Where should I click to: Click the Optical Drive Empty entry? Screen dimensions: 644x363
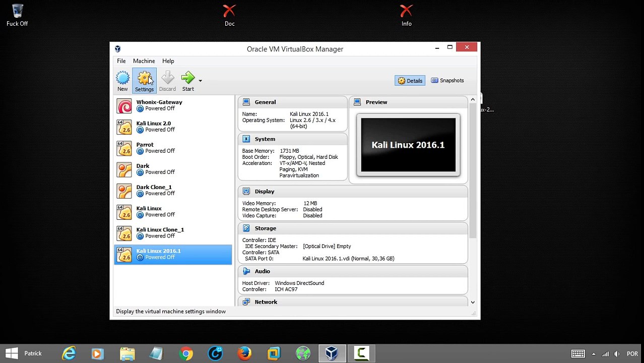tap(327, 247)
